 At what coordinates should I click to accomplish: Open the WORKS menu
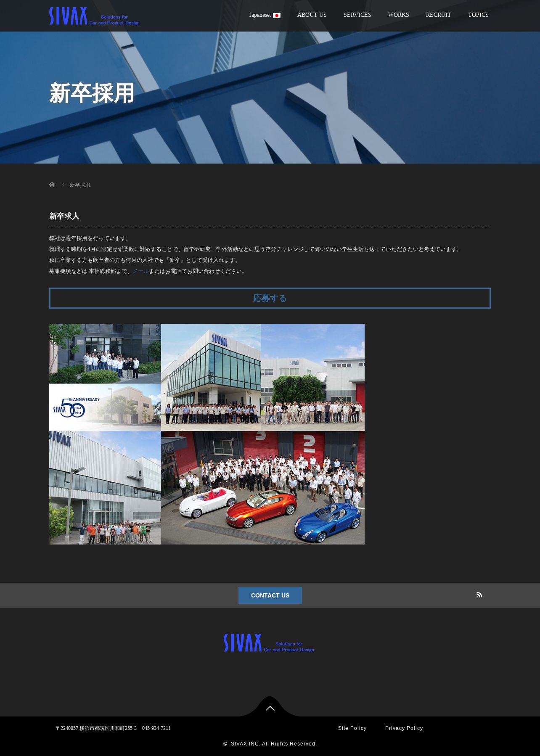(x=399, y=15)
